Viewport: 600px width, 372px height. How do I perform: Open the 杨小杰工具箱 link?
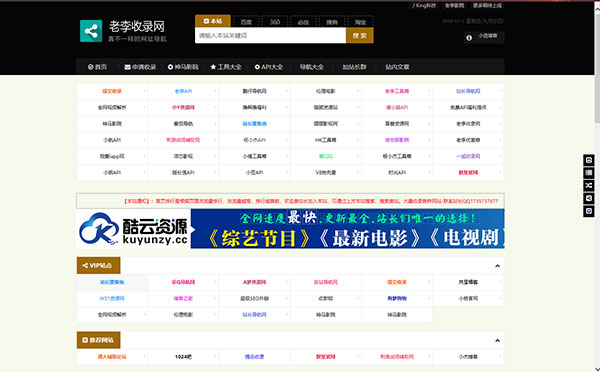(x=397, y=156)
